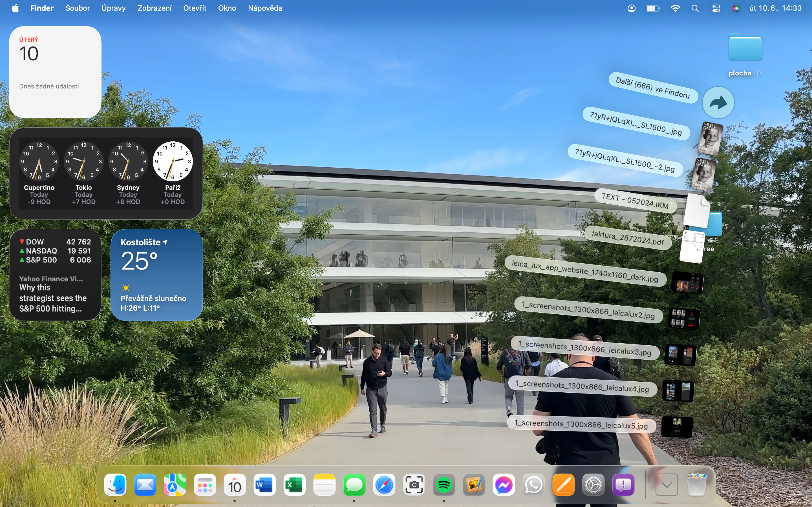Screen dimensions: 812x507
Task: Activate Siri in menu bar
Action: pyautogui.click(x=736, y=8)
